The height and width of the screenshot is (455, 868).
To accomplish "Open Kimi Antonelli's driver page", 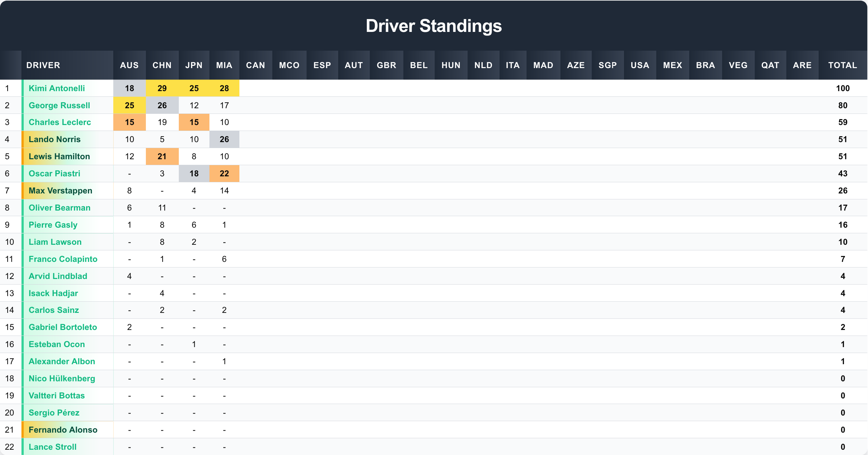I will [57, 88].
